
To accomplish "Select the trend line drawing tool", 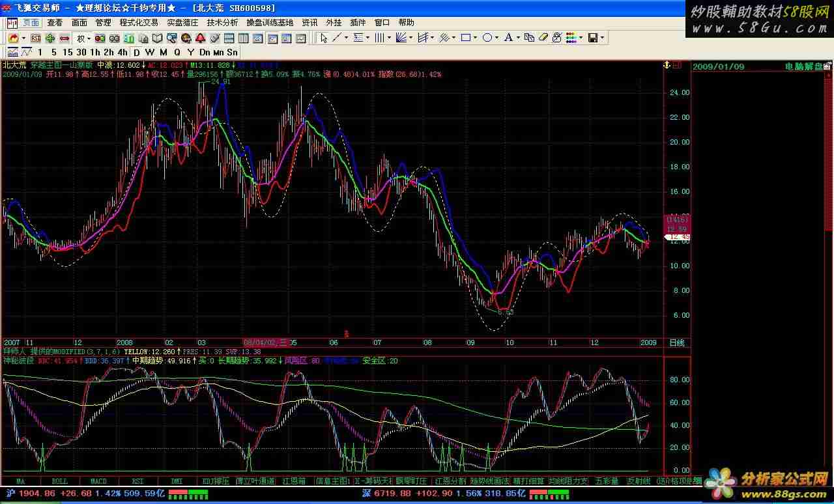I will [337, 38].
